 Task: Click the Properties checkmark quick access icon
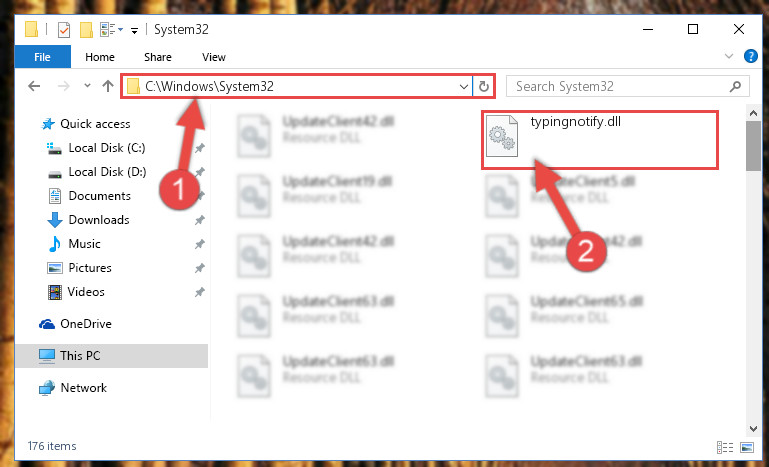coord(64,30)
